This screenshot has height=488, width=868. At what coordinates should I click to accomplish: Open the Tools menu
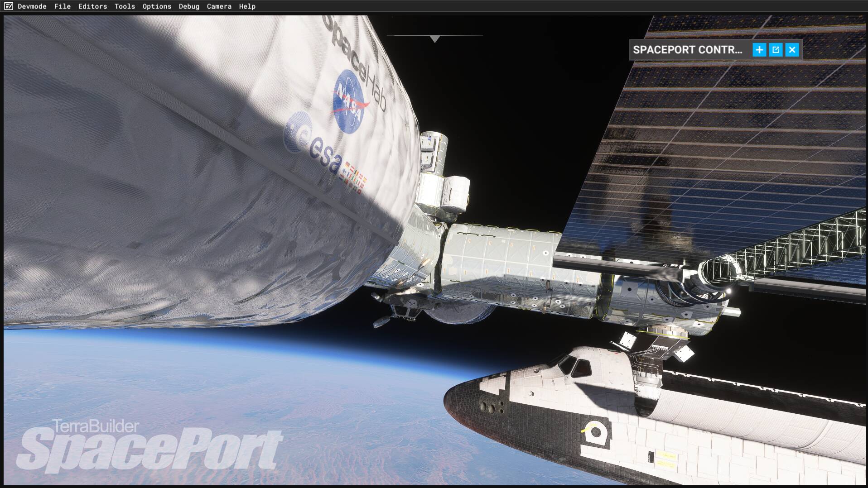125,6
